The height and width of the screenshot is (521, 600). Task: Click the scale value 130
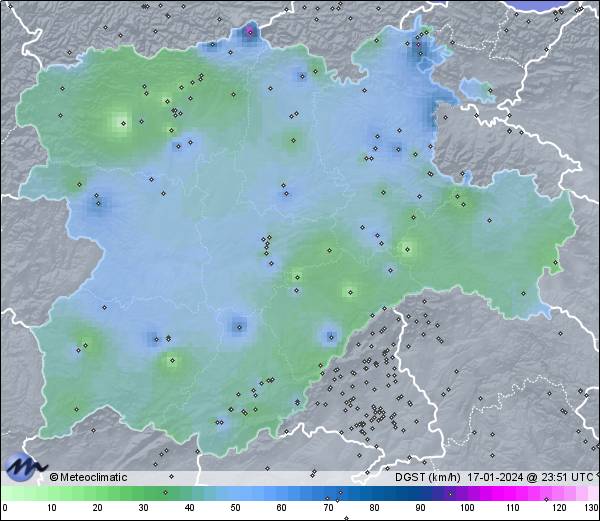(x=592, y=508)
